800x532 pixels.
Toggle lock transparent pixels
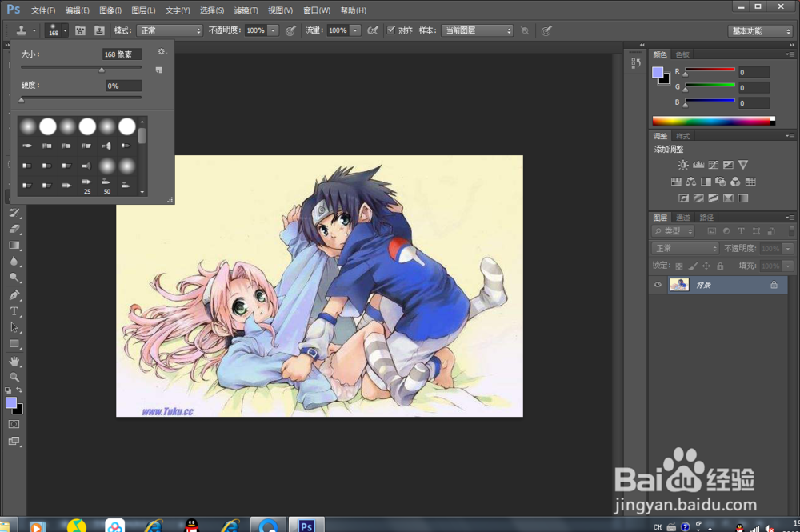(679, 266)
